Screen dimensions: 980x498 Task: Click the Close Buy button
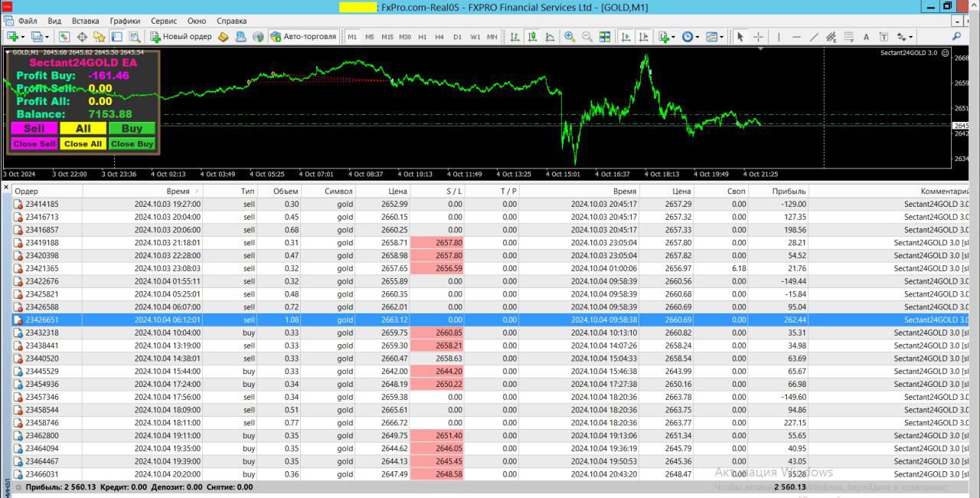(x=132, y=143)
